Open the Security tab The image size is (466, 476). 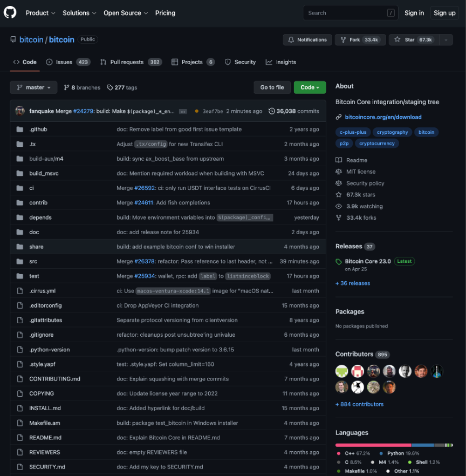pos(241,62)
